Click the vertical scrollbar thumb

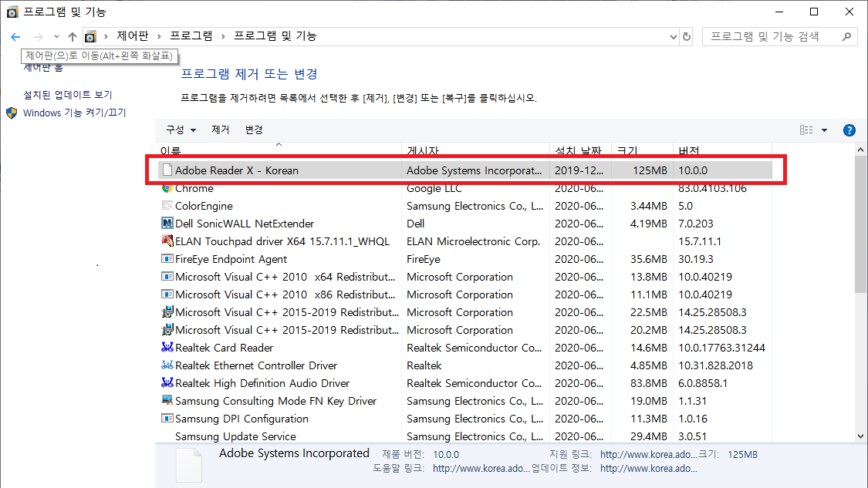pyautogui.click(x=860, y=224)
